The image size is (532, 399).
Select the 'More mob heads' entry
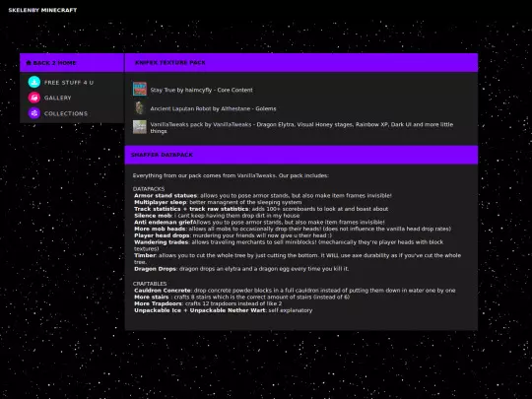tap(293, 229)
